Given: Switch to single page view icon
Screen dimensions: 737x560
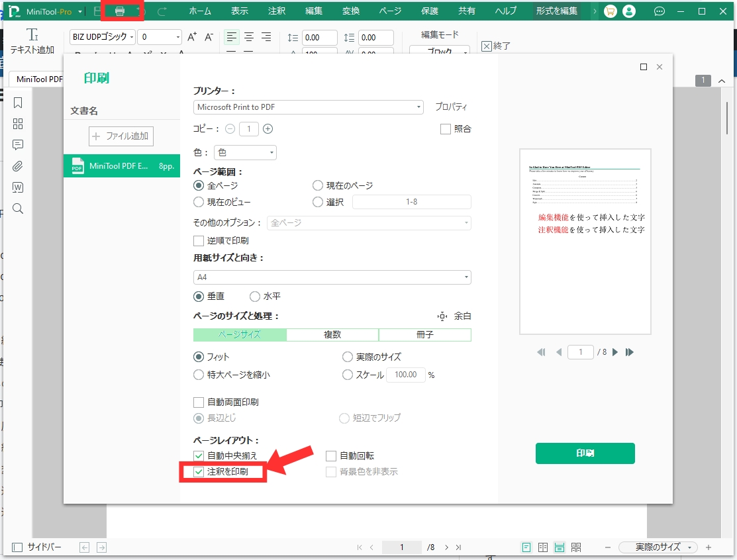Looking at the screenshot, I should (x=526, y=547).
